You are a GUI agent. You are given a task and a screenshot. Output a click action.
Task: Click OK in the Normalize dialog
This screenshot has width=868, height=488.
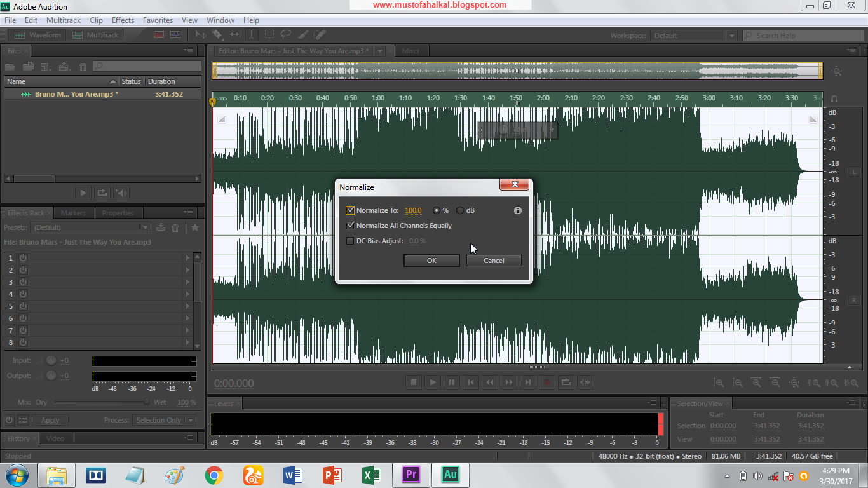[x=431, y=261]
